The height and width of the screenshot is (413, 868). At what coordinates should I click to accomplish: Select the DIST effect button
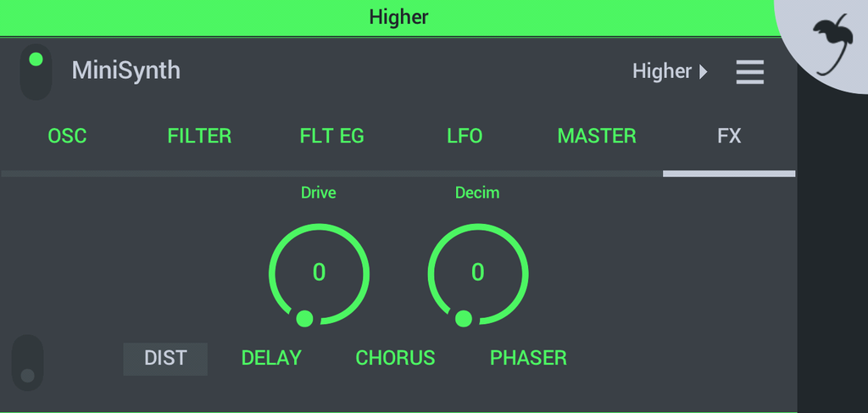(165, 359)
